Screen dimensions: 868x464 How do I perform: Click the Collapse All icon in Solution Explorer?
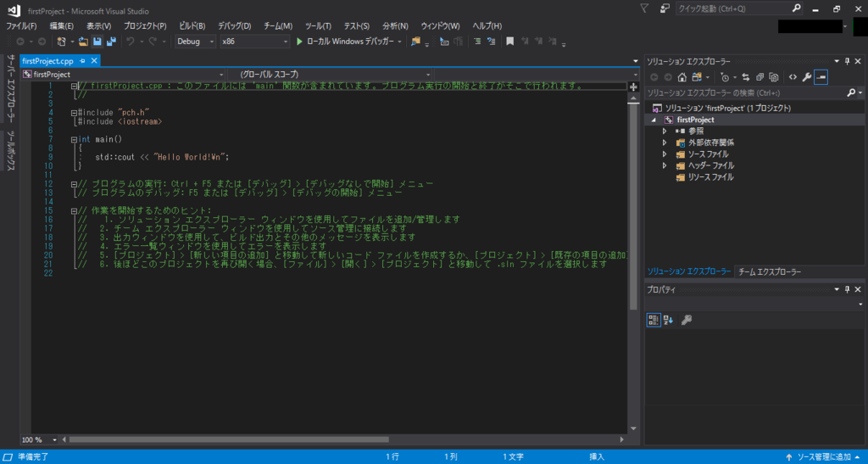pos(759,77)
